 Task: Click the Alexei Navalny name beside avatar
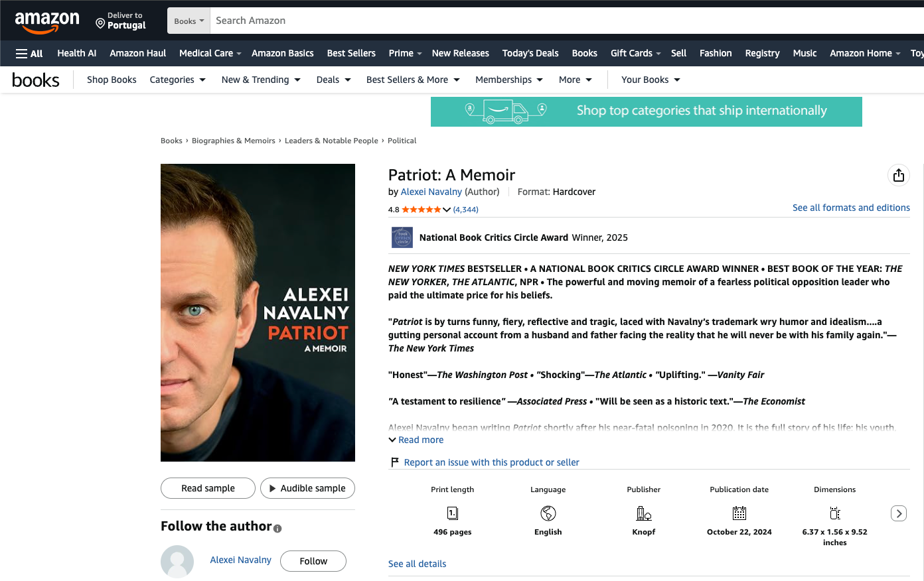[240, 560]
